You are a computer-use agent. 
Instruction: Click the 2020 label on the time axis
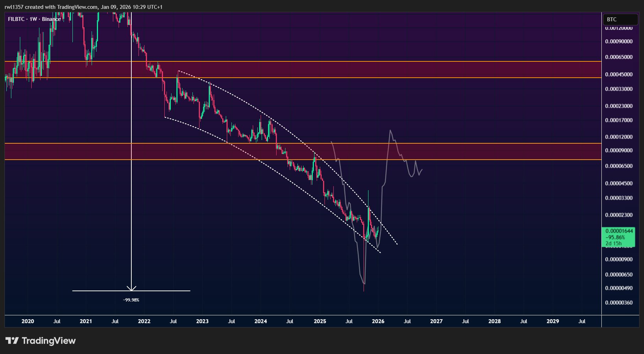pos(28,321)
